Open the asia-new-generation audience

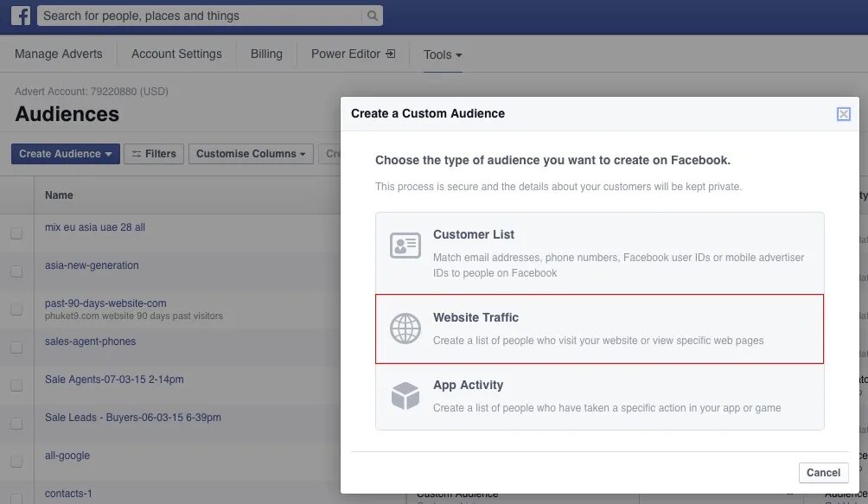click(92, 265)
